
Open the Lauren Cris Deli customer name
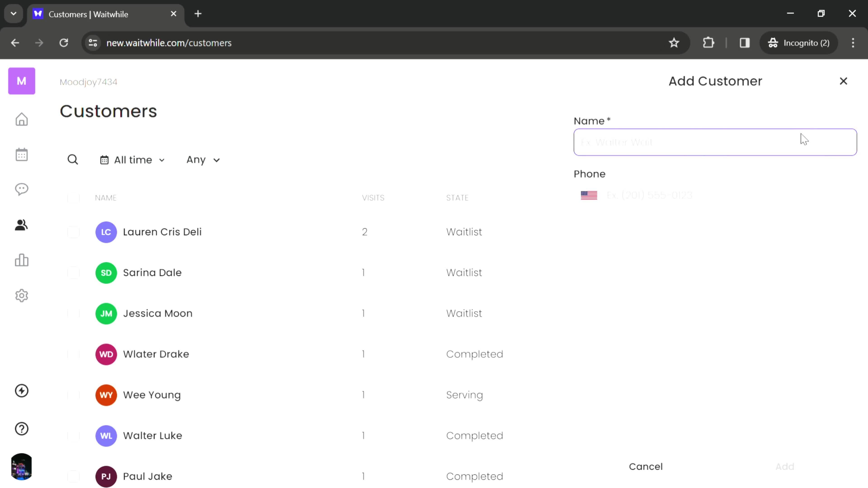162,232
